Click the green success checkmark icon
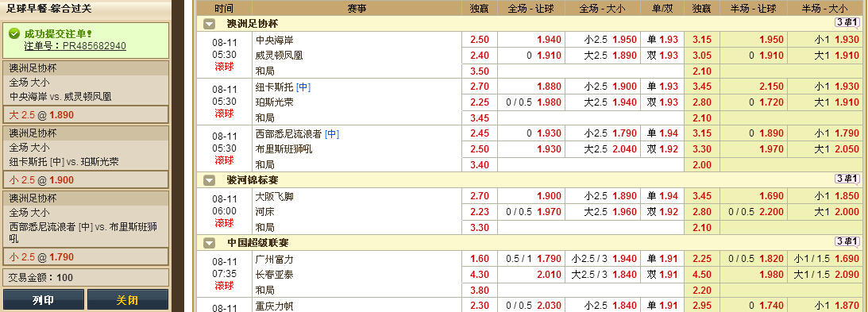868x312 pixels. point(14,34)
